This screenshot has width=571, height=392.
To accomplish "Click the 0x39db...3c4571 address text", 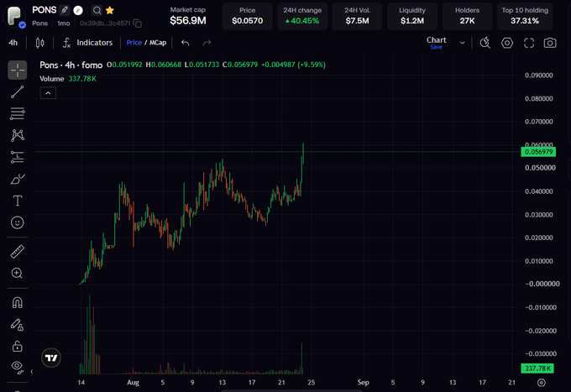I will click(105, 24).
